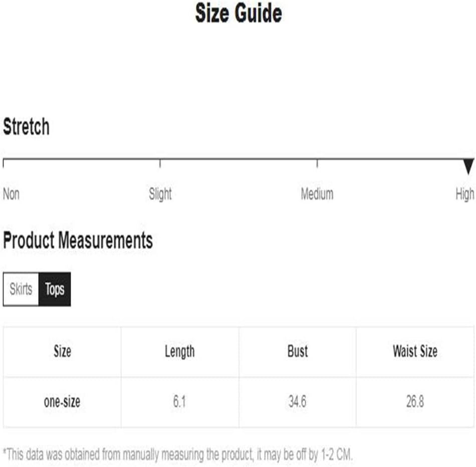The width and height of the screenshot is (476, 467).
Task: Click the High stretch label
Action: (x=464, y=194)
